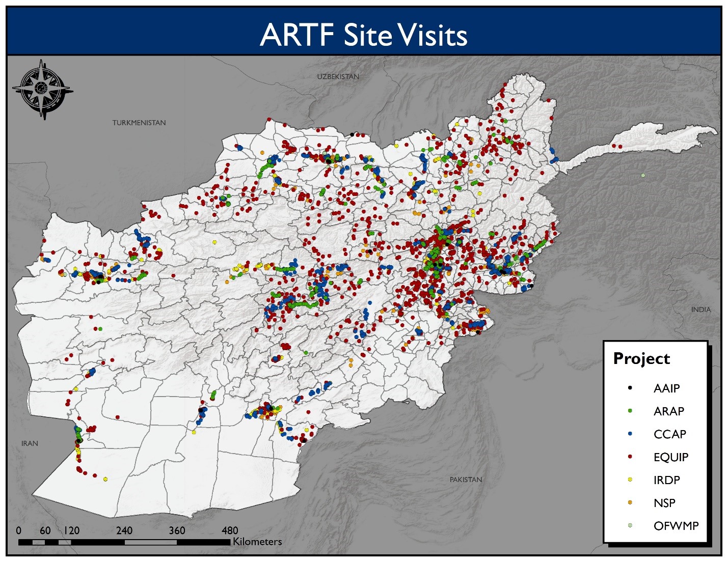The height and width of the screenshot is (562, 728).
Task: Click the "Kilometers" scale bar label
Action: pyautogui.click(x=257, y=542)
